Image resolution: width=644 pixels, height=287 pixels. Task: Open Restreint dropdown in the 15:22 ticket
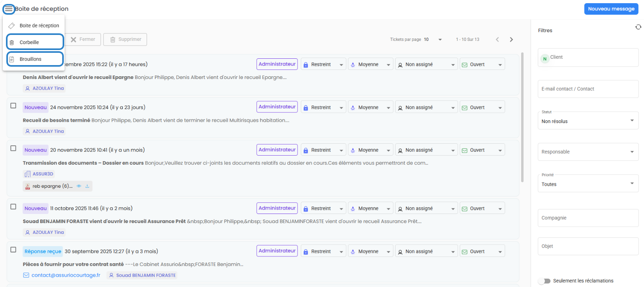point(323,64)
